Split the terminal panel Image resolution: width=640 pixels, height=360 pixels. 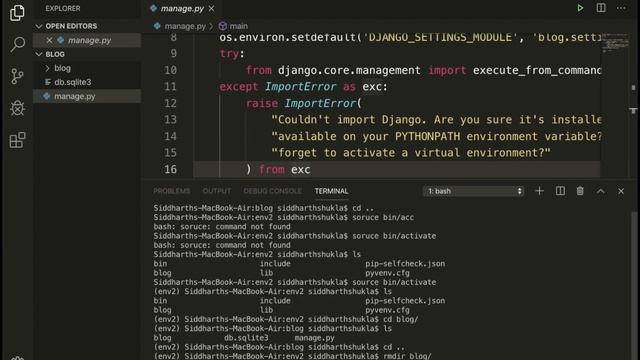point(560,191)
